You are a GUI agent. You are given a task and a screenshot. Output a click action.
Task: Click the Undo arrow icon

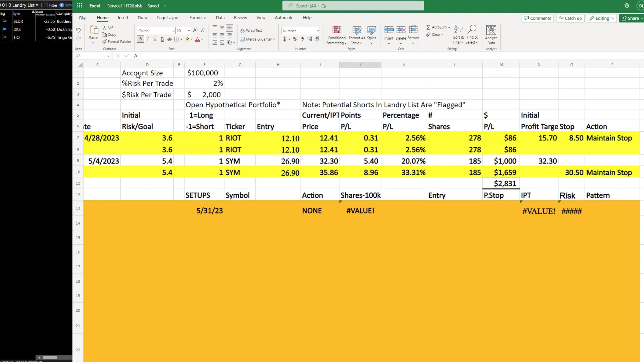coord(78,30)
